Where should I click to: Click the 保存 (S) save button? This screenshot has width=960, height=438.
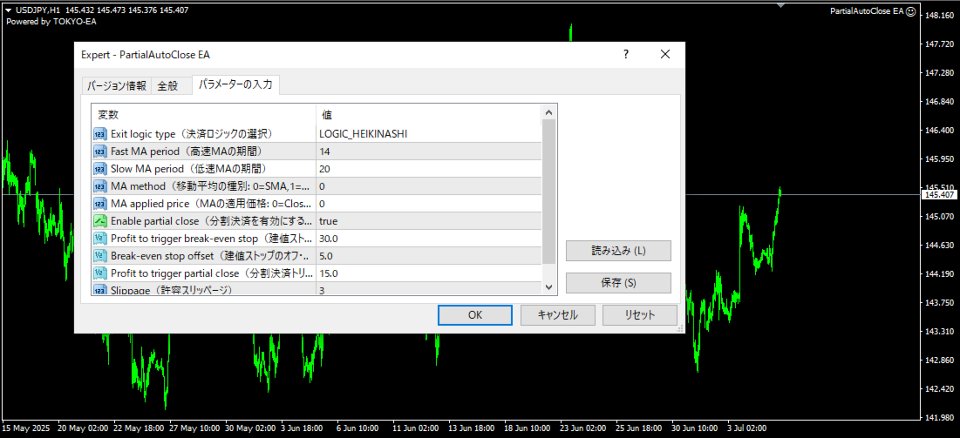pos(618,283)
